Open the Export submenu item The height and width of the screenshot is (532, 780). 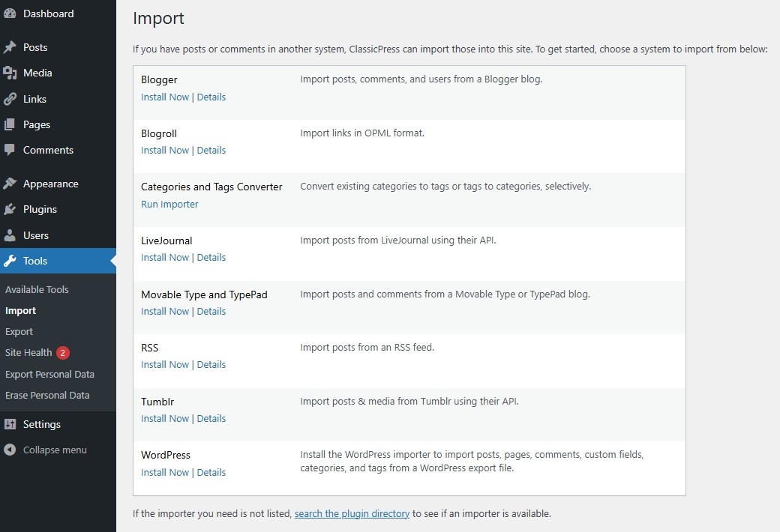pos(19,332)
